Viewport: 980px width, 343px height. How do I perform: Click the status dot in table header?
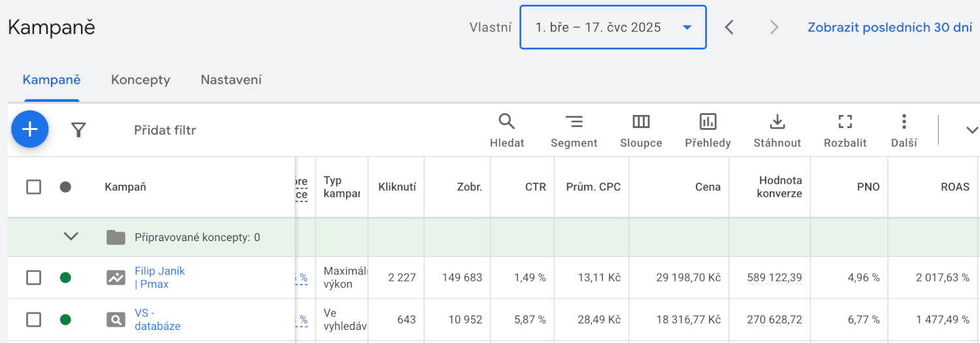pyautogui.click(x=65, y=187)
